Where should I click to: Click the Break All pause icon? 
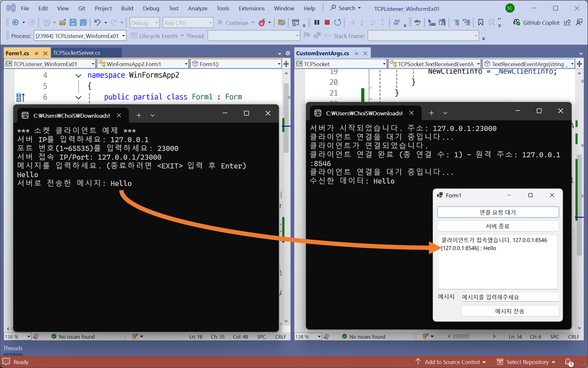pos(317,22)
